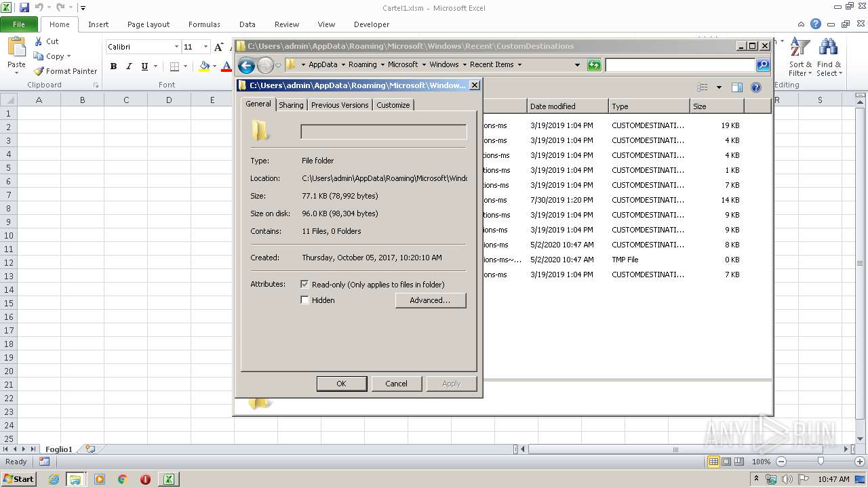
Task: Open the Previous Versions tab
Action: click(340, 105)
